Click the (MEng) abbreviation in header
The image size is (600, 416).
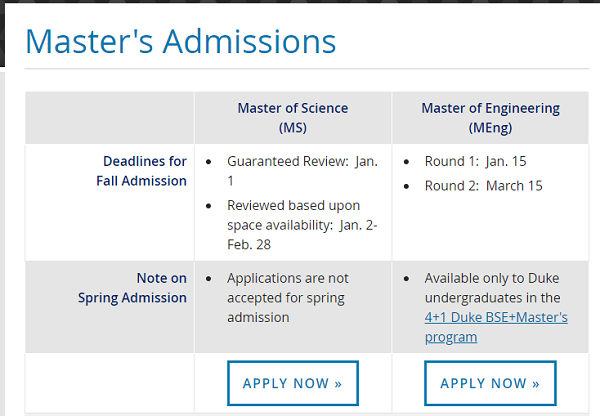point(490,128)
